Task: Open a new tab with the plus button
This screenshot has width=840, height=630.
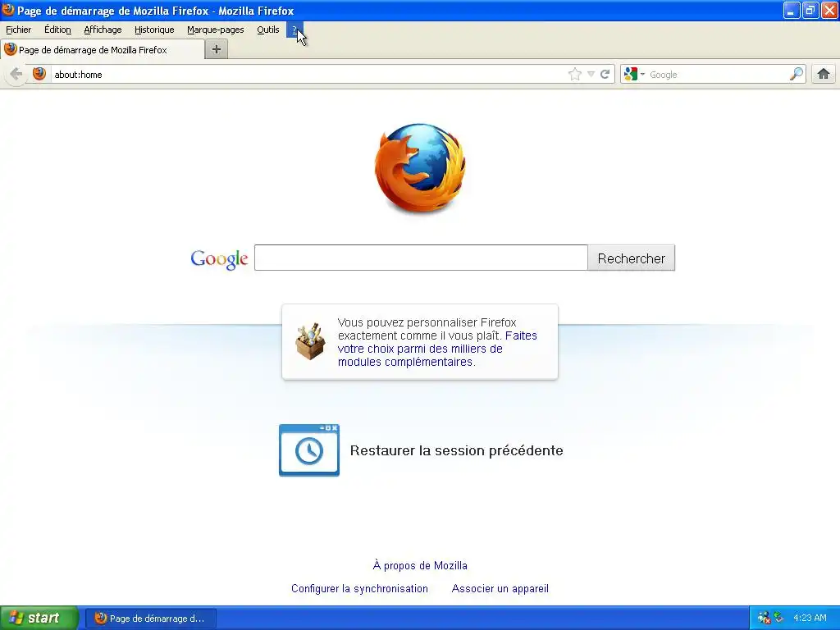Action: coord(217,49)
